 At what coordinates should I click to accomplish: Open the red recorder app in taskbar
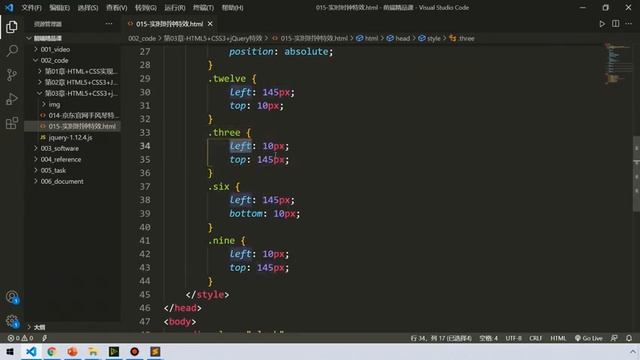pos(134,351)
